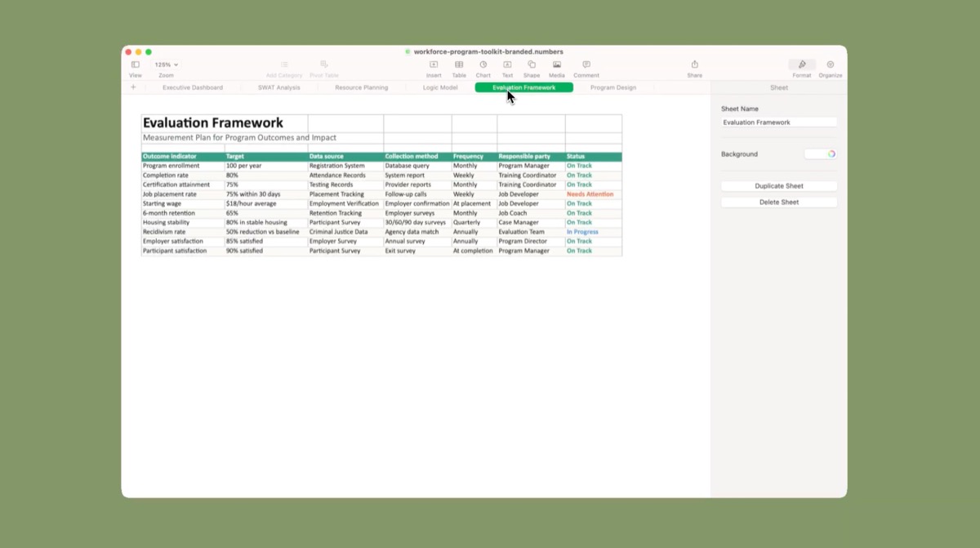Image resolution: width=980 pixels, height=548 pixels.
Task: Add a new sheet with plus button
Action: [134, 87]
